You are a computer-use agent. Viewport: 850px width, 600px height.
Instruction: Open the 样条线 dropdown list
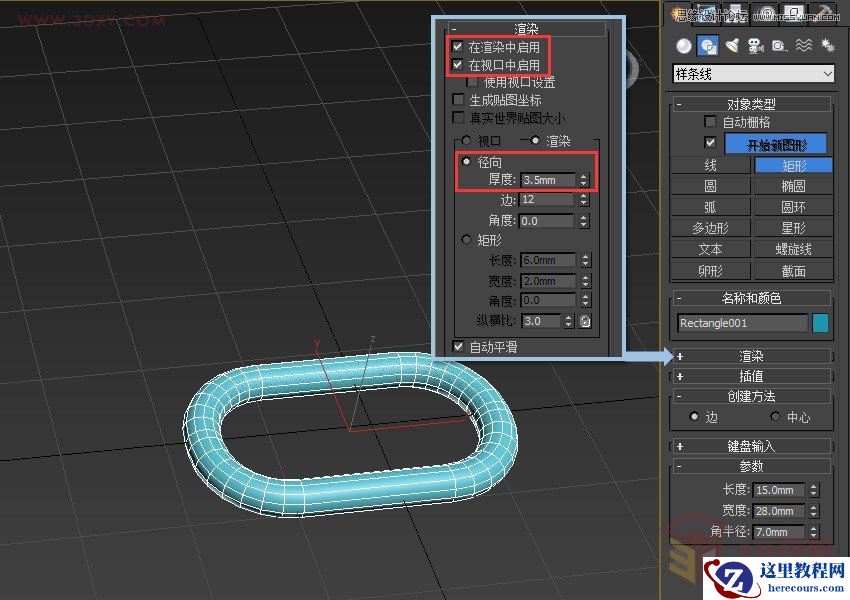tap(754, 74)
